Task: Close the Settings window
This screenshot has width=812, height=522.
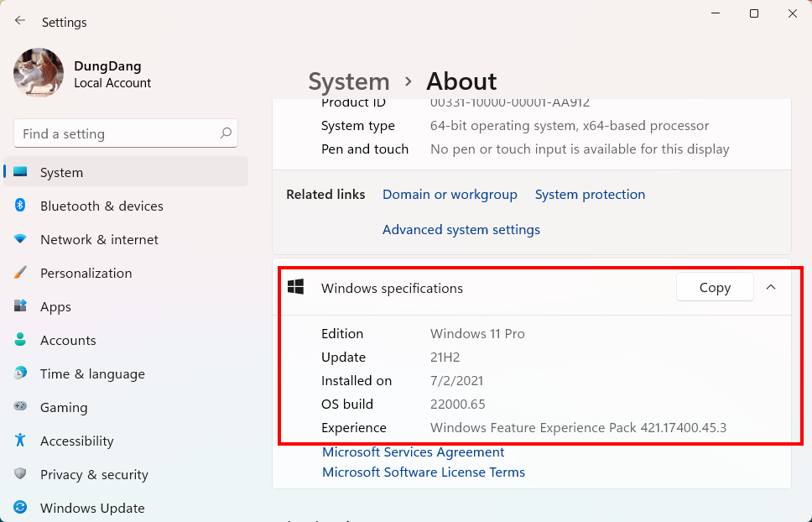Action: [x=793, y=13]
